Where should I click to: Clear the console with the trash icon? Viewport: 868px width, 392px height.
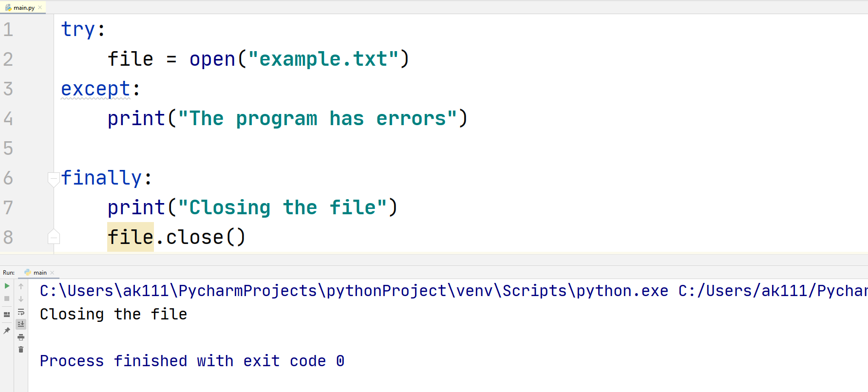(x=21, y=349)
